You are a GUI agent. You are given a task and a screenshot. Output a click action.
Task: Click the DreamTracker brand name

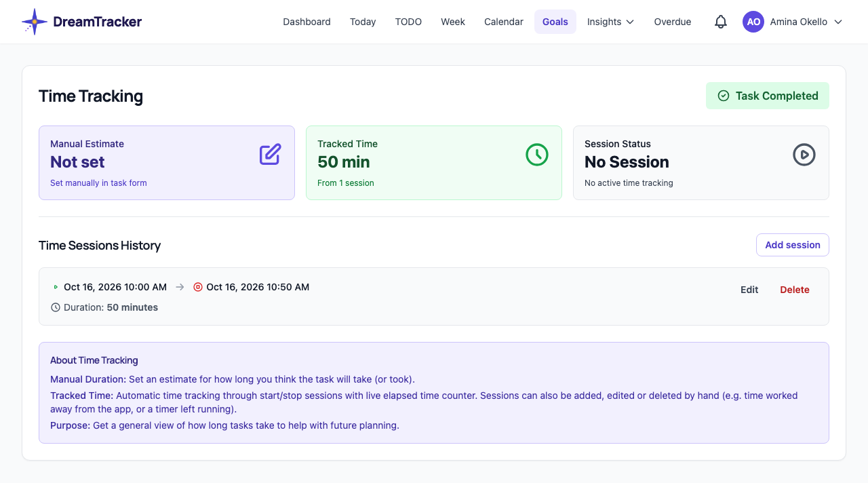pyautogui.click(x=98, y=22)
